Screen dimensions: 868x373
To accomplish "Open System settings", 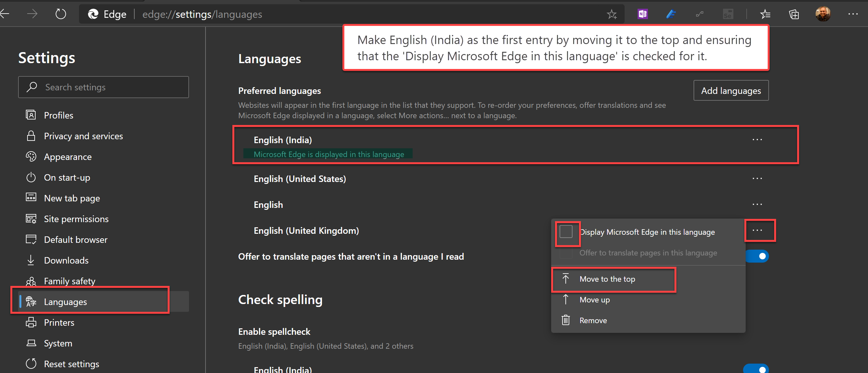I will click(x=104, y=343).
